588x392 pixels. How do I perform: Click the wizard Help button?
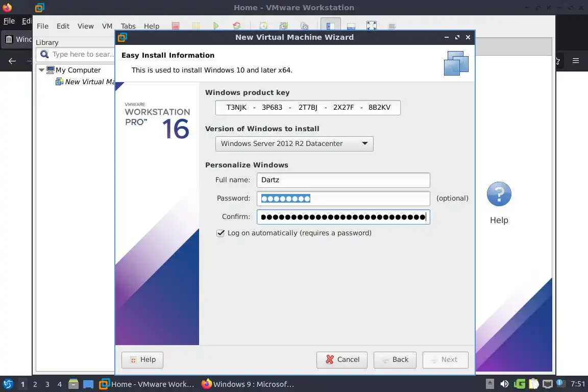coord(142,360)
